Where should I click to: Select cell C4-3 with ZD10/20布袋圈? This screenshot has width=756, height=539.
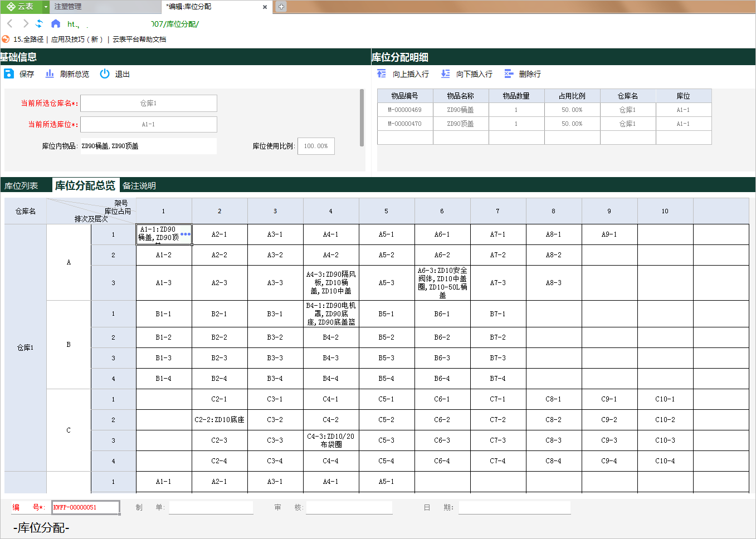(331, 440)
